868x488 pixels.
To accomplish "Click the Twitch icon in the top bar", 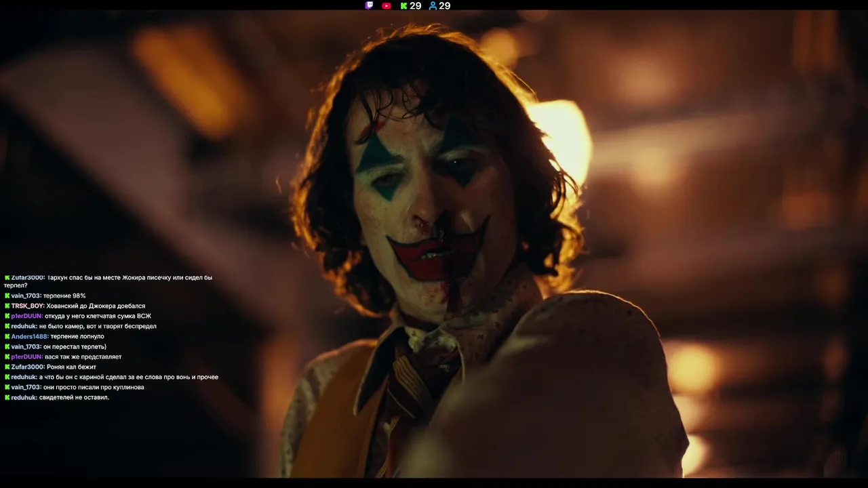I will coord(369,5).
